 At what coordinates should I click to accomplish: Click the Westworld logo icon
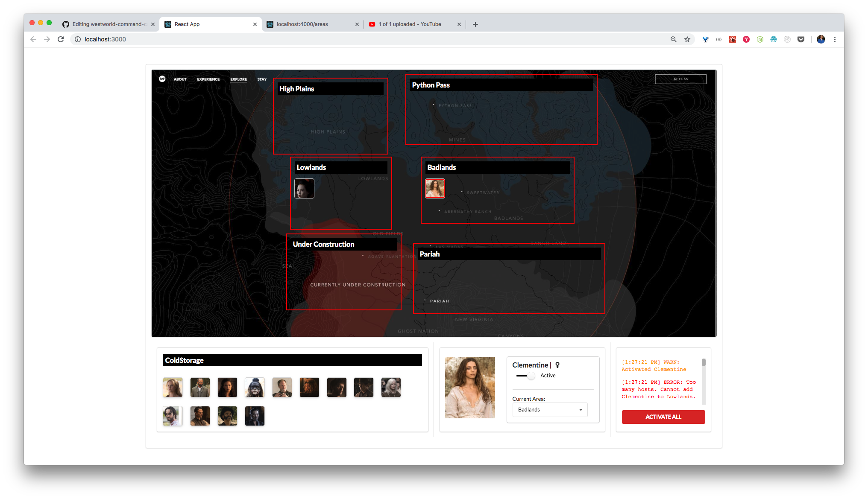click(x=162, y=79)
